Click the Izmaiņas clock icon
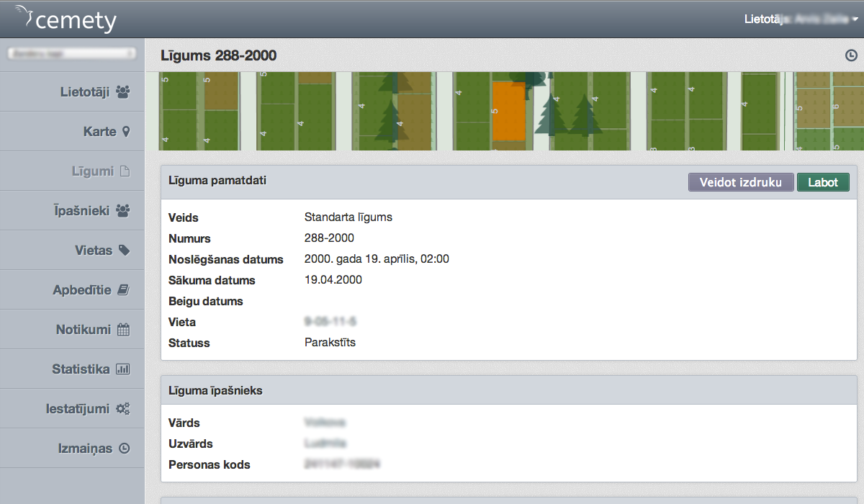Image resolution: width=864 pixels, height=504 pixels. click(124, 449)
